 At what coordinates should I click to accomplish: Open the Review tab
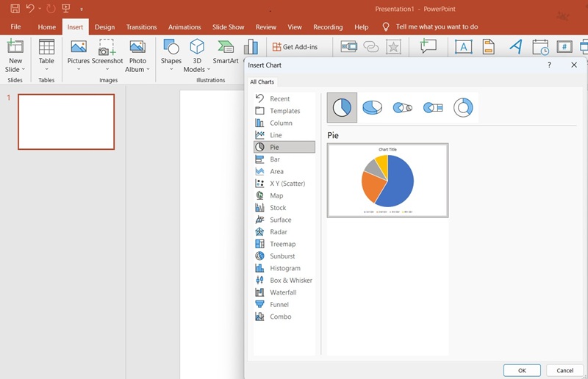(266, 27)
